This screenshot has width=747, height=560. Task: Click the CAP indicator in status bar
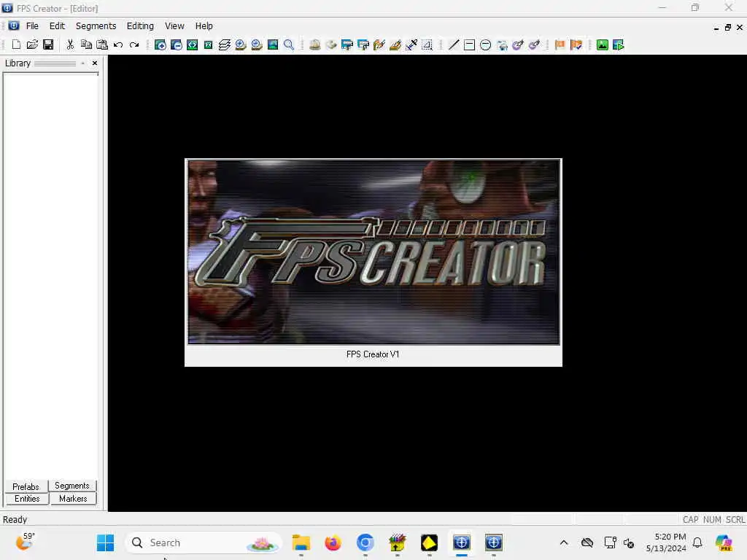coord(690,519)
